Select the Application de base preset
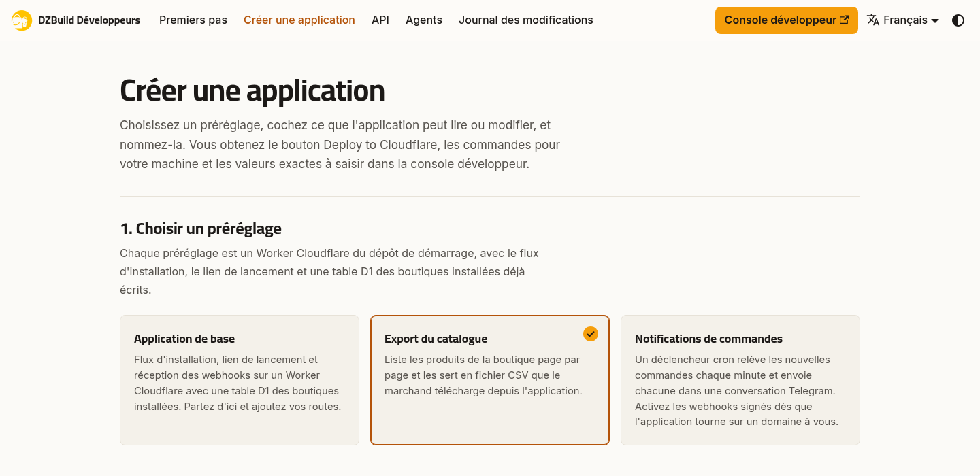The width and height of the screenshot is (980, 476). tap(240, 380)
